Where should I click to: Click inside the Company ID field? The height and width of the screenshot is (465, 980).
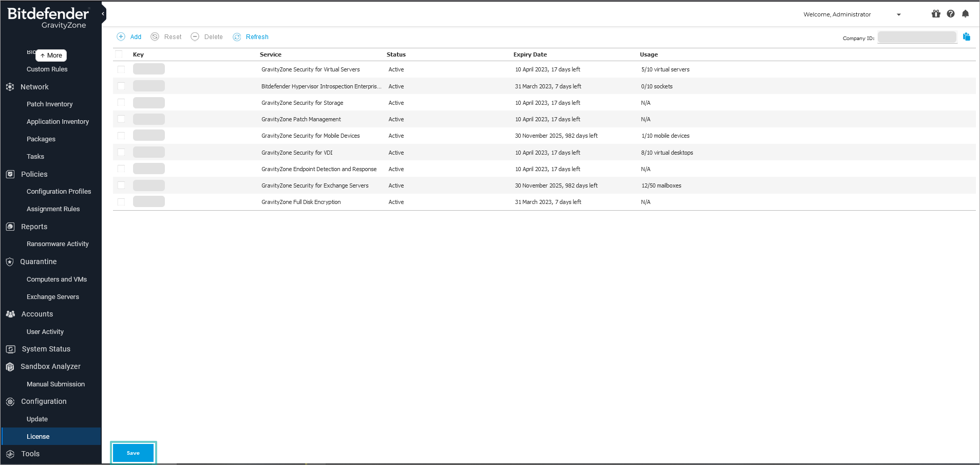point(916,37)
